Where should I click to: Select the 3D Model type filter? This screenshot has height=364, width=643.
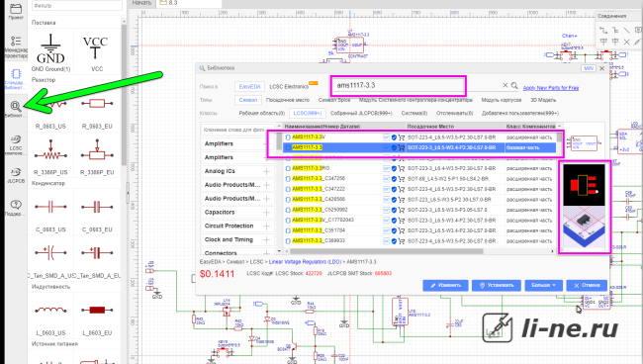coord(543,100)
